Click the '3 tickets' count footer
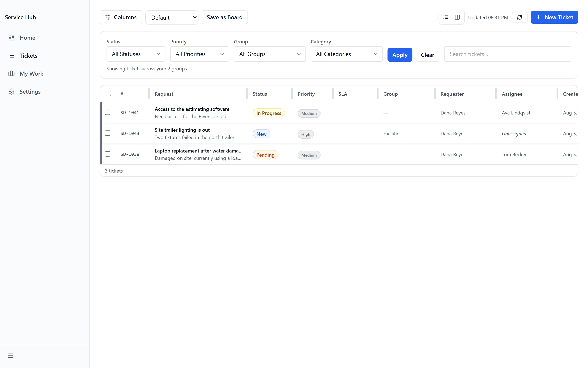The height and width of the screenshot is (368, 588). tap(114, 171)
